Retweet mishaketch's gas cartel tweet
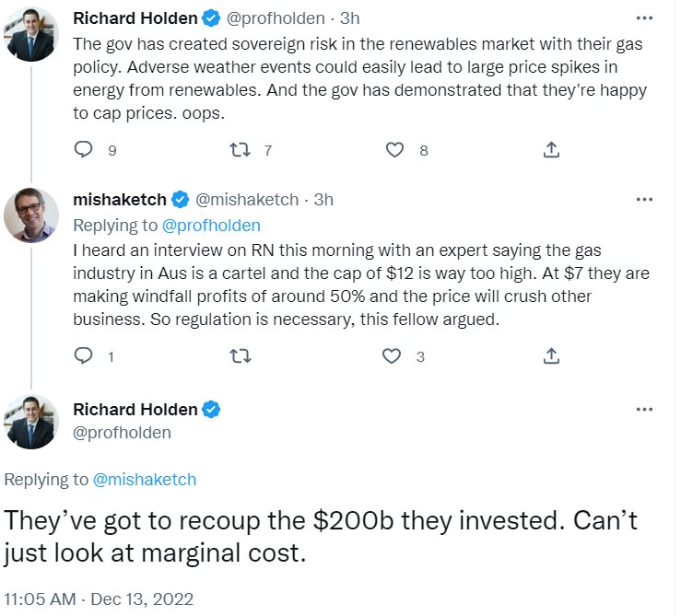This screenshot has height=616, width=681. point(240,356)
